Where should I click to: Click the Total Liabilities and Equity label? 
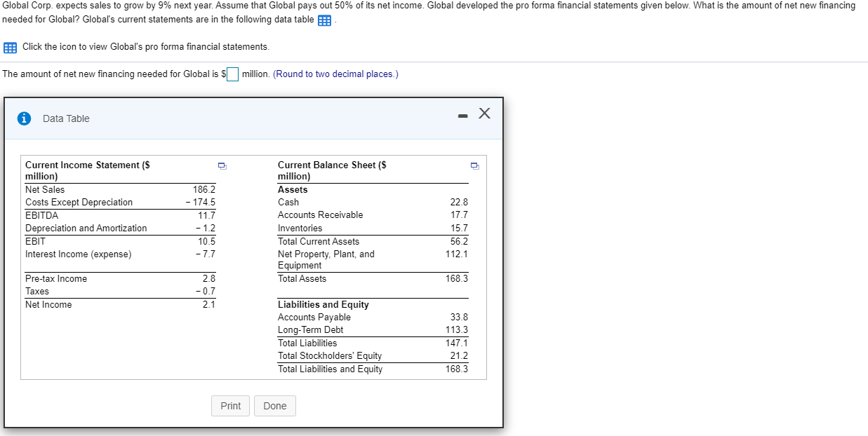pyautogui.click(x=330, y=369)
